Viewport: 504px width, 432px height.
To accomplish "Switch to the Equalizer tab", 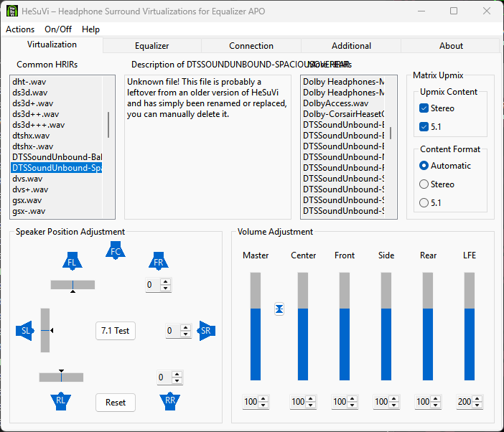I will pos(151,46).
